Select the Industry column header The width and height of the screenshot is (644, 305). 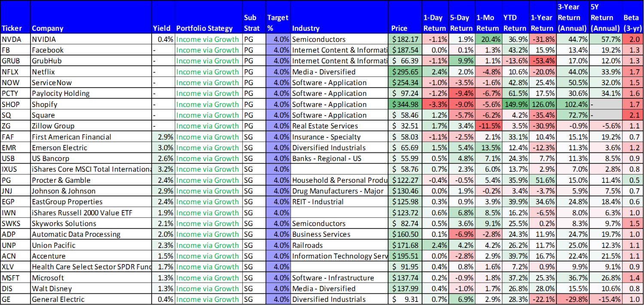pyautogui.click(x=339, y=17)
